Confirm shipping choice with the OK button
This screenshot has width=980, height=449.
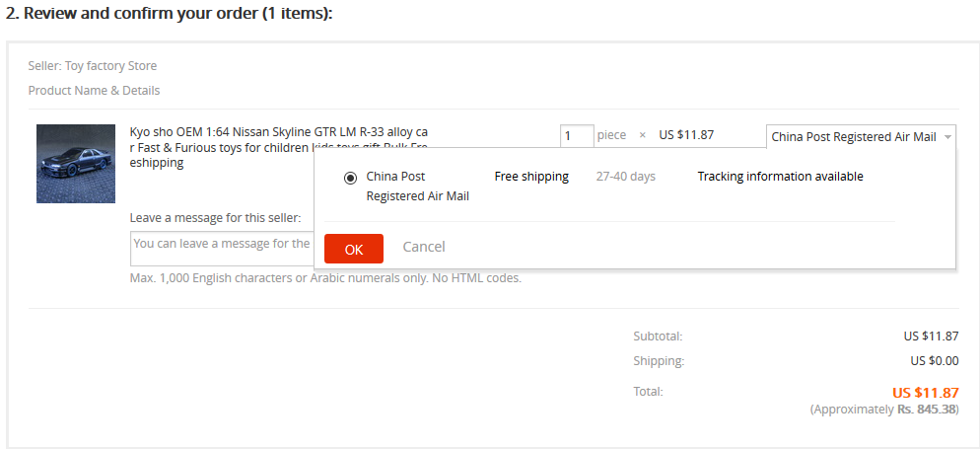(354, 249)
